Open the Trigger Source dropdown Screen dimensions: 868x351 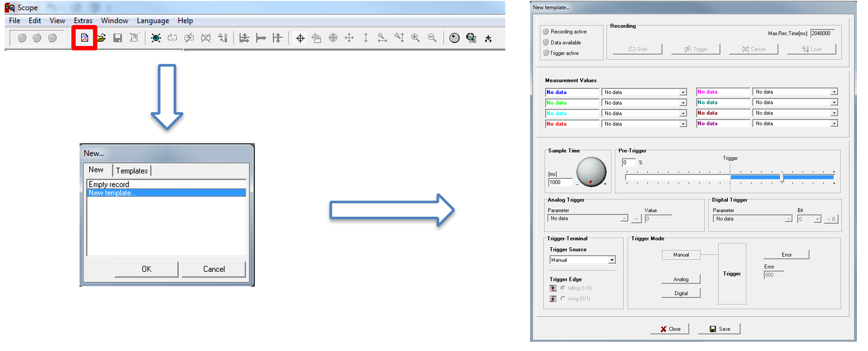point(612,260)
